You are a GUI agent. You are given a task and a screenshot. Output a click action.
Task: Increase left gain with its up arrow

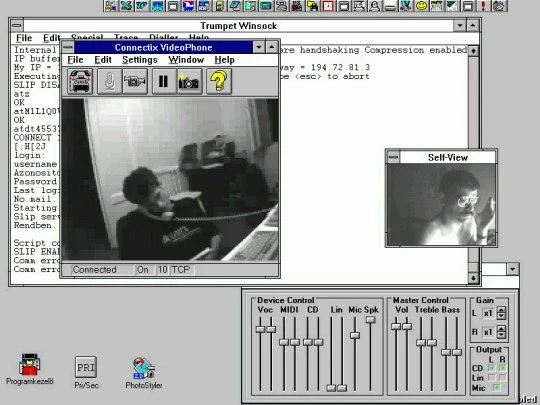501,310
